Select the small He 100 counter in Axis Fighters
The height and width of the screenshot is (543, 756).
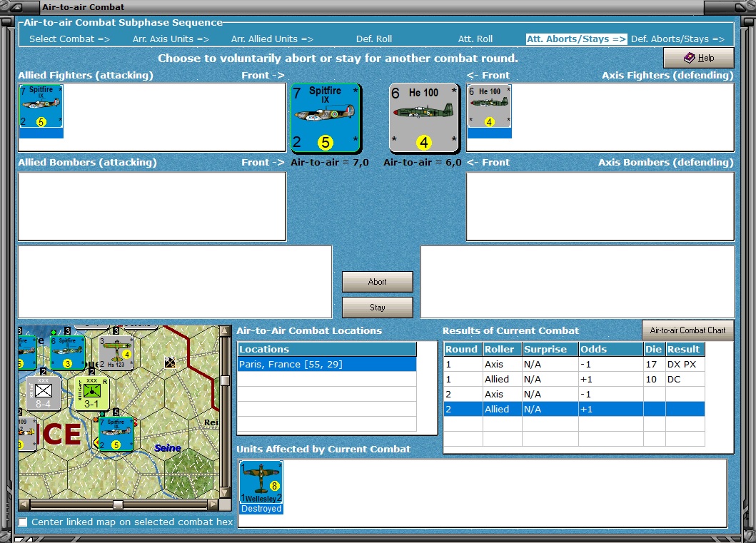[x=490, y=111]
